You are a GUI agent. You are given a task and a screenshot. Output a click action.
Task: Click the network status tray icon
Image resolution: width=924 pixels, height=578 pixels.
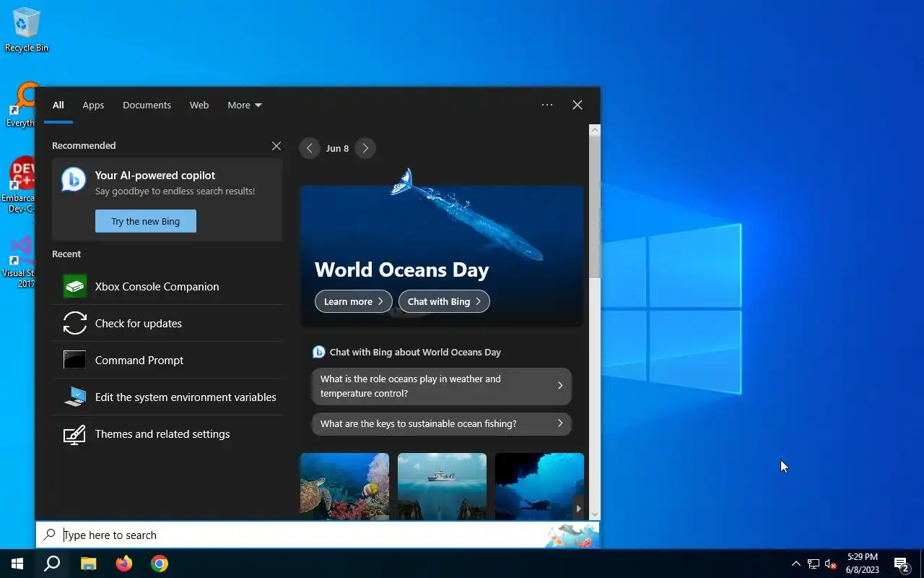tap(814, 564)
